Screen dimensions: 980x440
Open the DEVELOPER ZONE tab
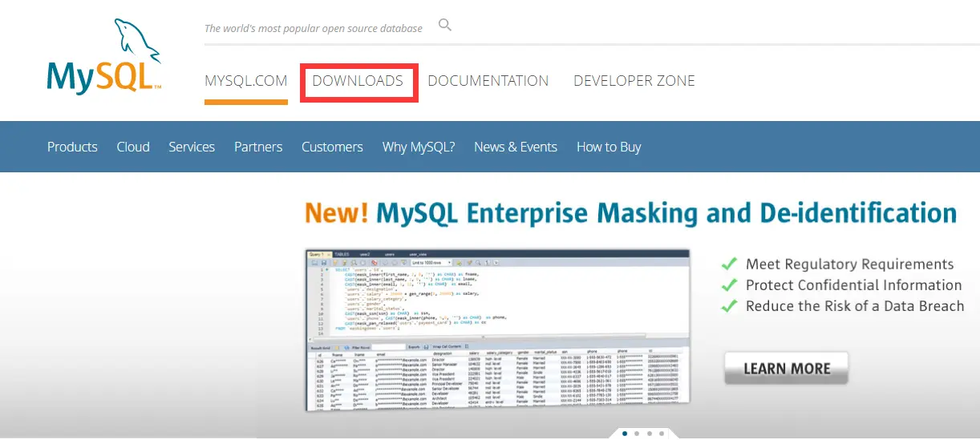(x=634, y=81)
